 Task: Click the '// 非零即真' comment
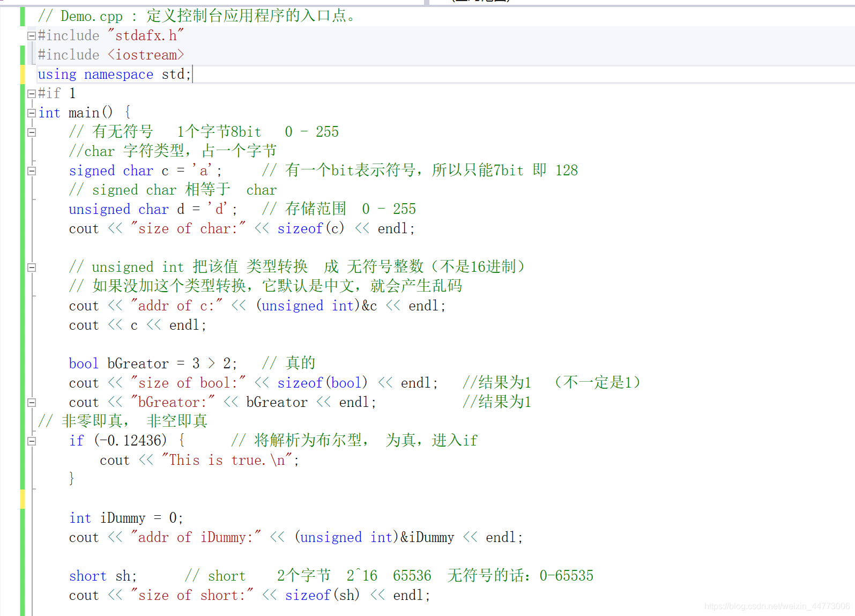click(x=123, y=421)
